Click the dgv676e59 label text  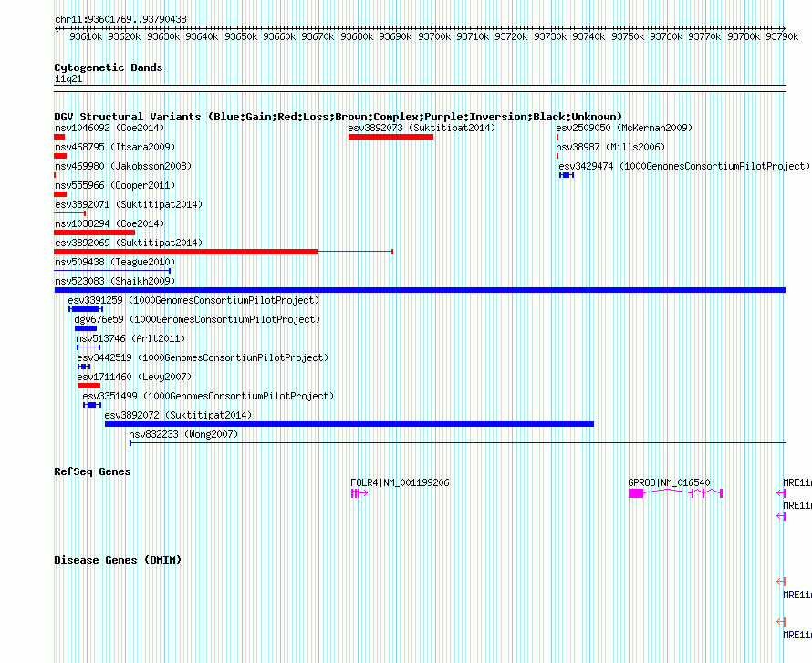pos(197,319)
